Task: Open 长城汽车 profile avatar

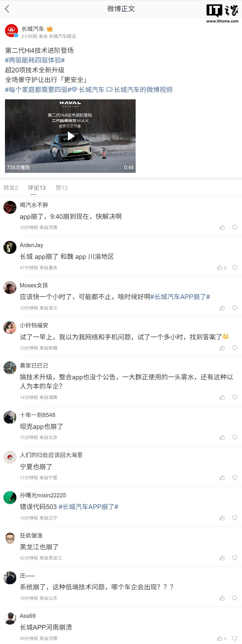Action: pos(11,31)
